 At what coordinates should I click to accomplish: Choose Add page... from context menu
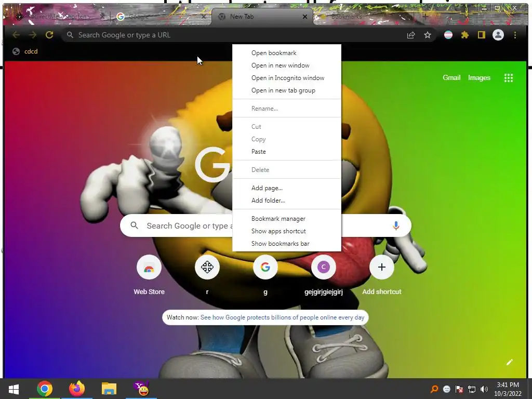tap(287, 188)
